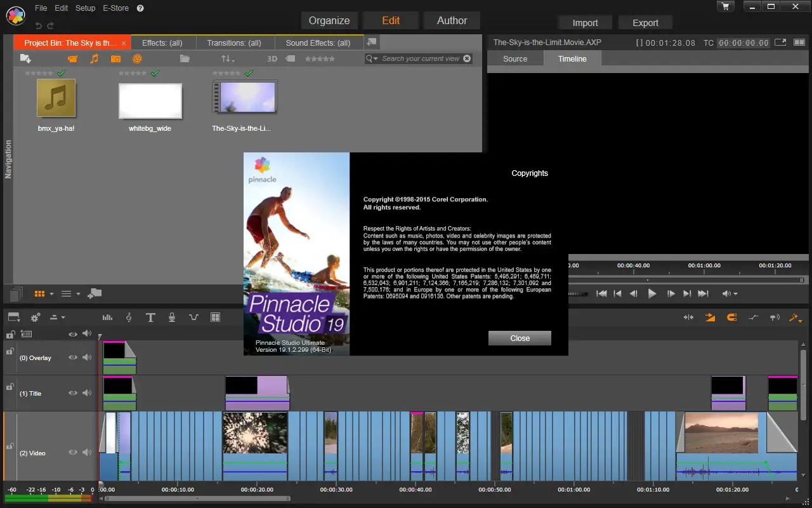Viewport: 812px width, 508px height.
Task: Open ScoreFitter music clef tool
Action: (129, 317)
